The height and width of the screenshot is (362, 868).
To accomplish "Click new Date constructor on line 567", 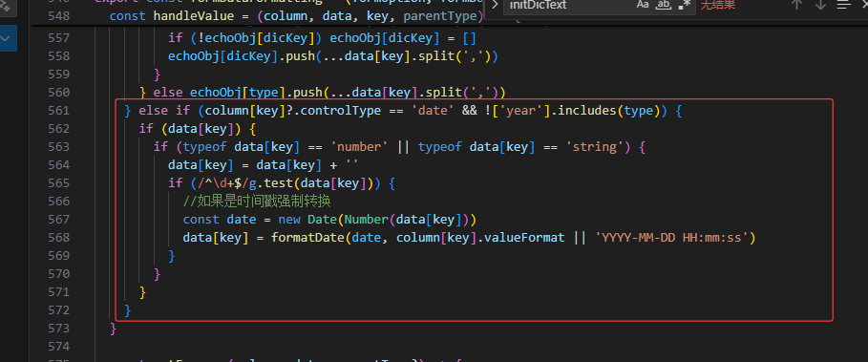I will tap(307, 219).
